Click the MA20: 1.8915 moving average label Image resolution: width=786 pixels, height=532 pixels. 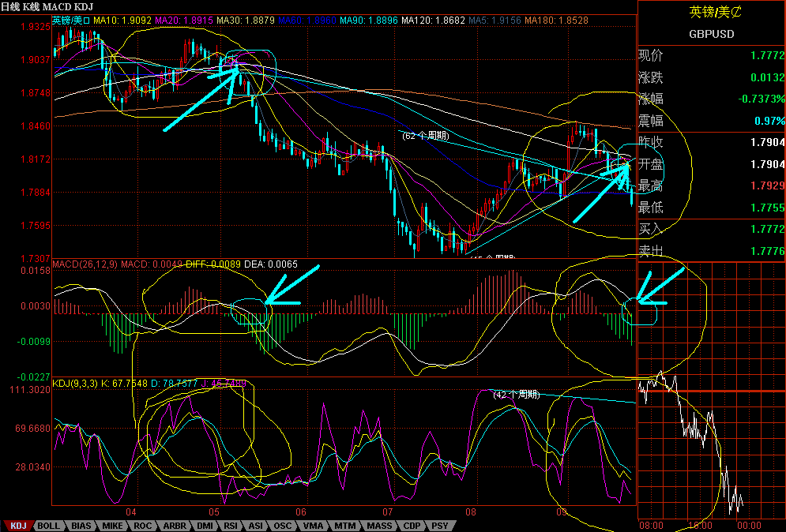(x=184, y=21)
